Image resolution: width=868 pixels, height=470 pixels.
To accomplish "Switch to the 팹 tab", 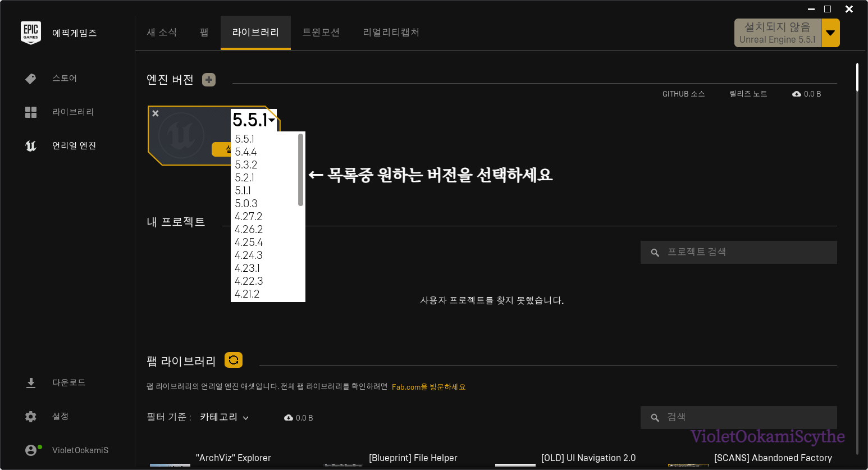I will click(x=204, y=33).
